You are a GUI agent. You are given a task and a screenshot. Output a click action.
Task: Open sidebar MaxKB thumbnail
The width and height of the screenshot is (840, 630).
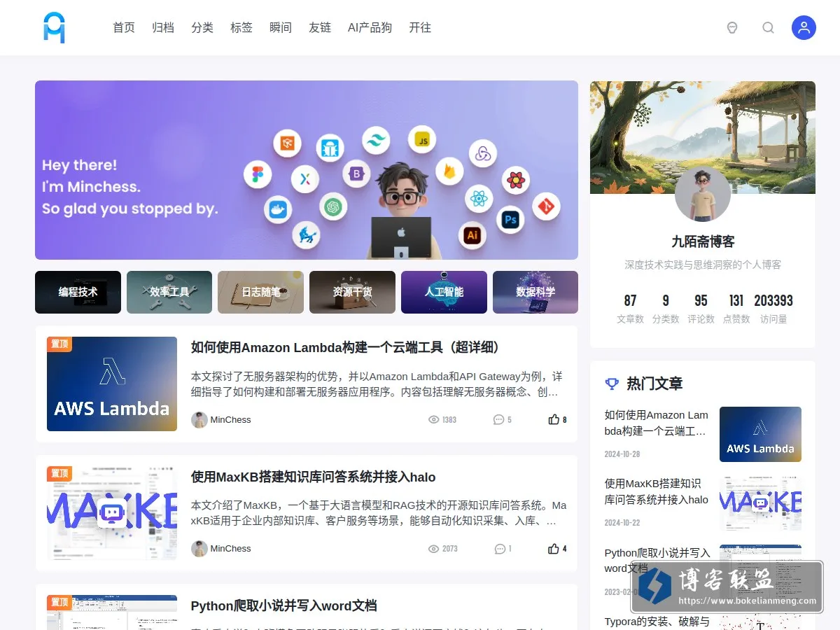[x=760, y=503]
